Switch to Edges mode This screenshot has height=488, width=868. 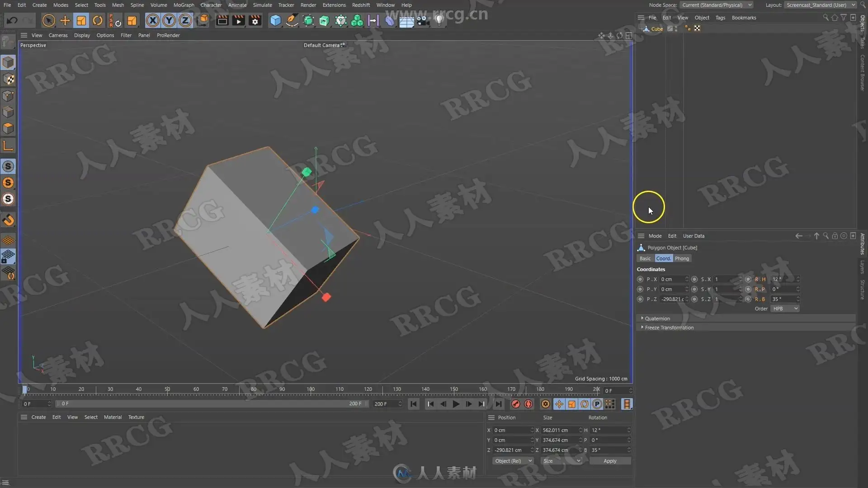(8, 112)
